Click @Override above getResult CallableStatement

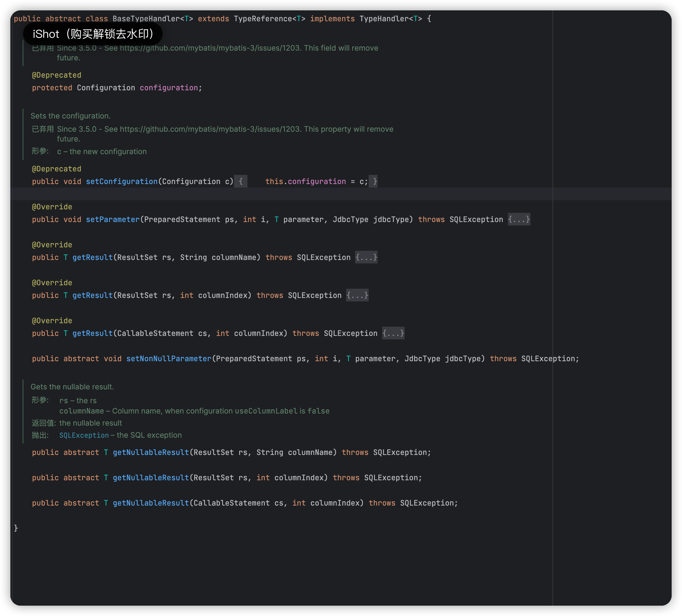coord(52,320)
